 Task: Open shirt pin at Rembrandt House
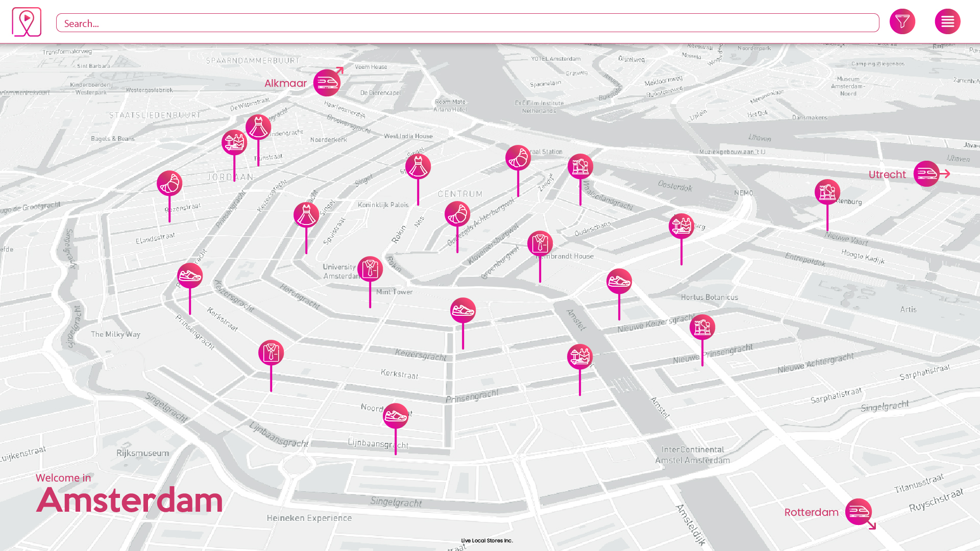click(540, 243)
